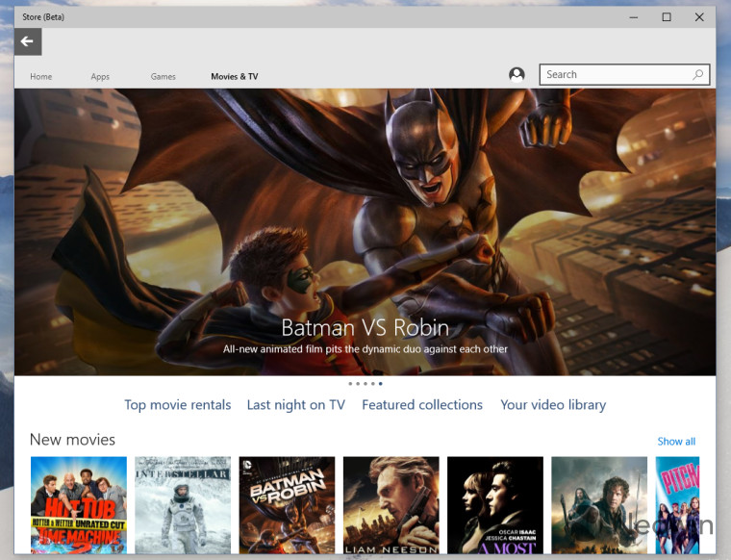Close the Store (Beta) window
This screenshot has height=560, width=731.
699,17
